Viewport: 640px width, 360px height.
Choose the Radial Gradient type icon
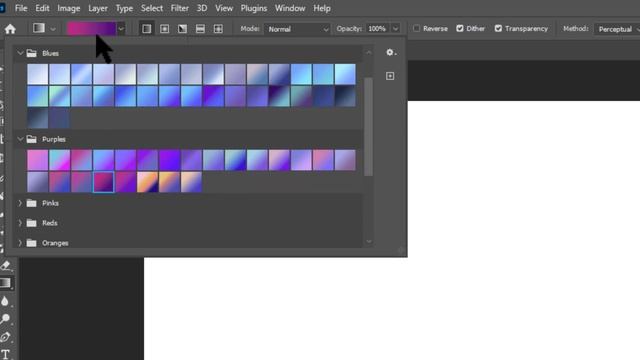click(x=164, y=29)
